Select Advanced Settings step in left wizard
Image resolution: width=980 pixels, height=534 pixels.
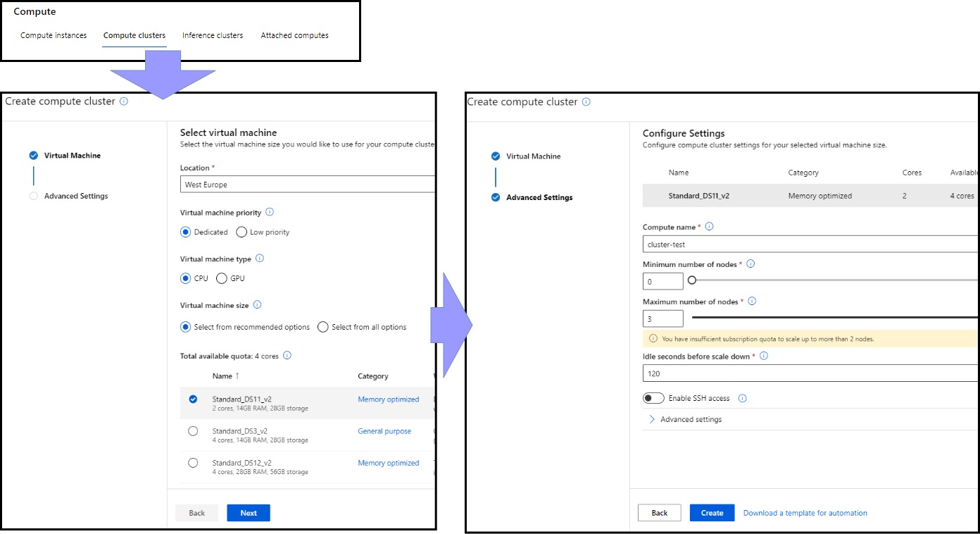[x=68, y=196]
